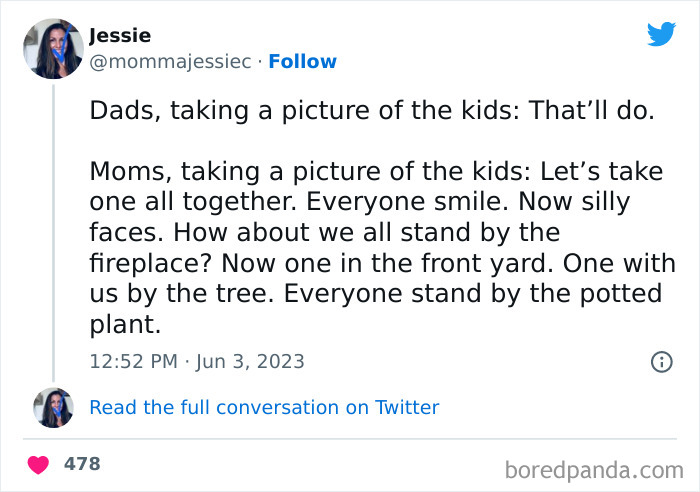Click the info icon beside the timestamp
This screenshot has width=700, height=492.
[x=661, y=362]
